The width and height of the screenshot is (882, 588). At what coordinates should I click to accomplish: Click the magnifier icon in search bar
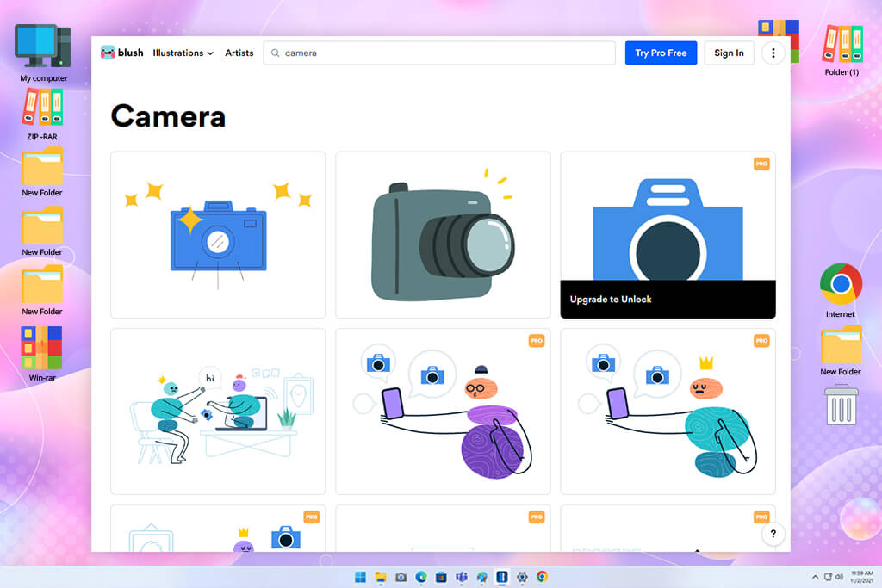click(x=275, y=53)
